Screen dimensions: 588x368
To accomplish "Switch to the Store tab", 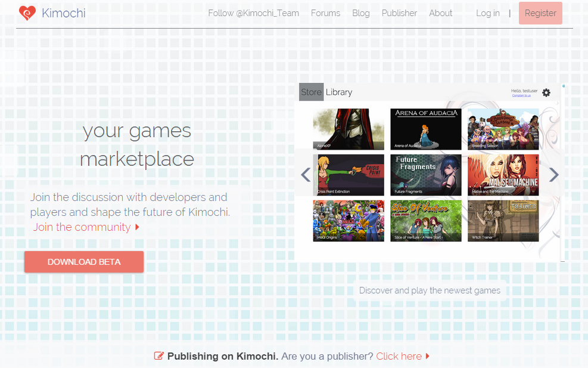I will (311, 92).
